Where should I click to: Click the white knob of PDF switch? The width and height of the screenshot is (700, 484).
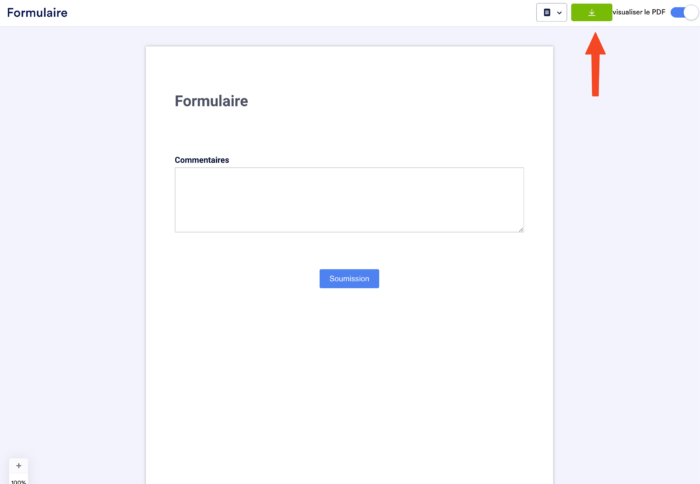tap(691, 13)
